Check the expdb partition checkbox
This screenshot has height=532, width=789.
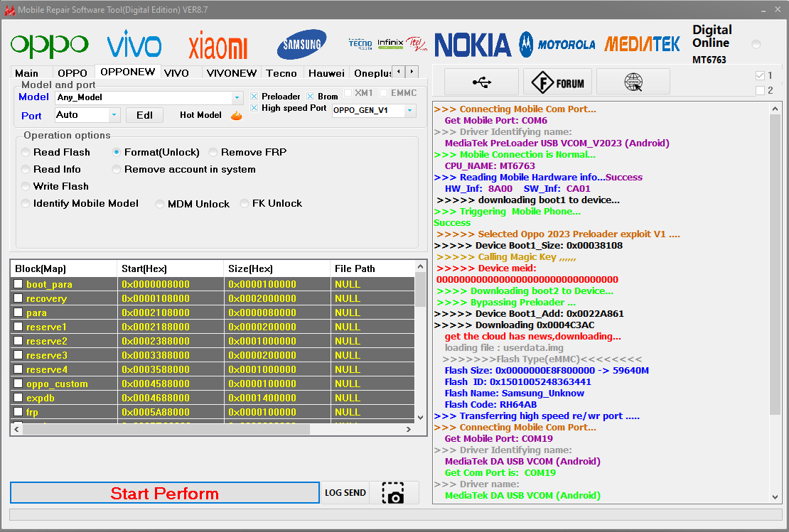[x=18, y=397]
